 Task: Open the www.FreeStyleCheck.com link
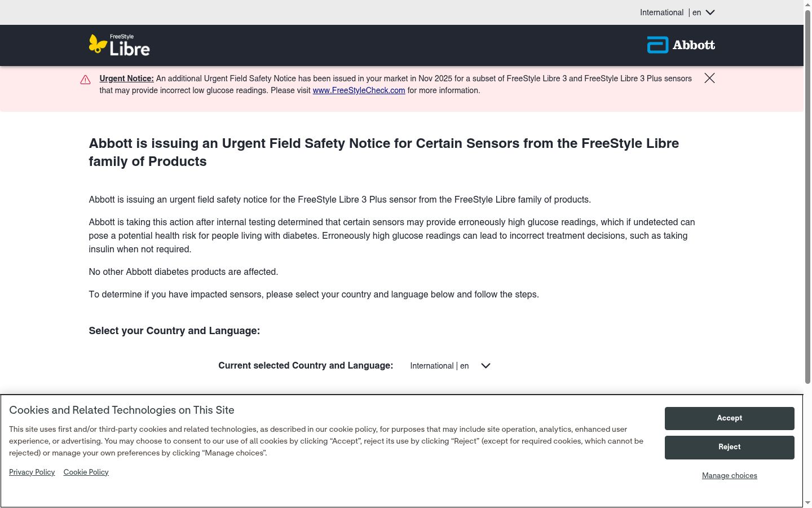pyautogui.click(x=359, y=90)
